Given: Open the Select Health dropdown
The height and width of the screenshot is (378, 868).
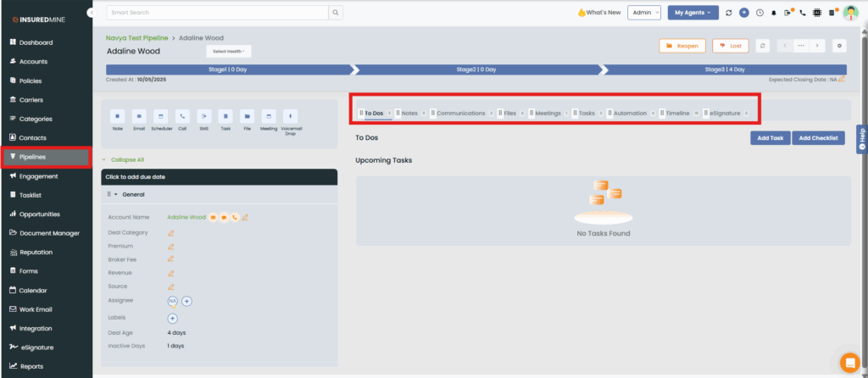Looking at the screenshot, I should coord(228,52).
